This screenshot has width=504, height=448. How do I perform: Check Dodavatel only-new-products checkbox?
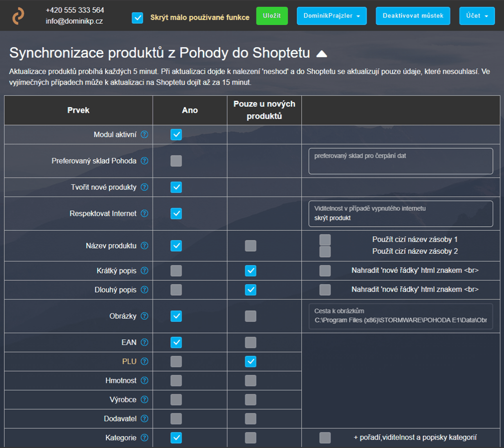click(x=251, y=419)
